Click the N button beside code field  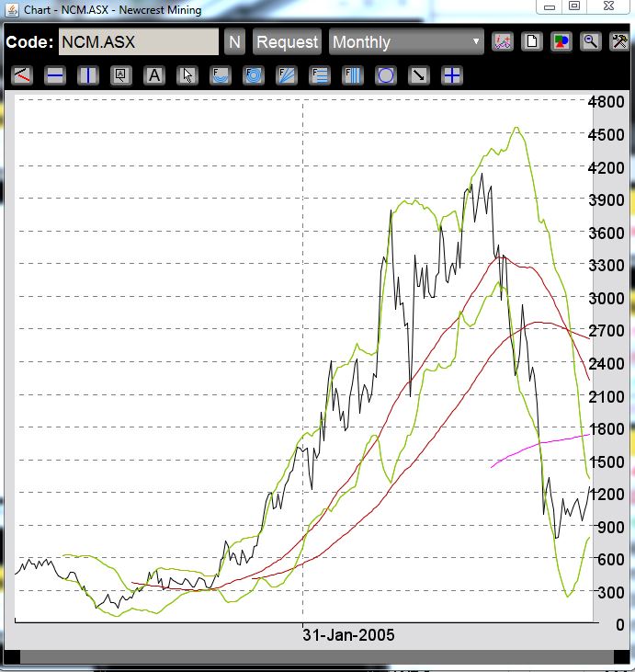(235, 41)
